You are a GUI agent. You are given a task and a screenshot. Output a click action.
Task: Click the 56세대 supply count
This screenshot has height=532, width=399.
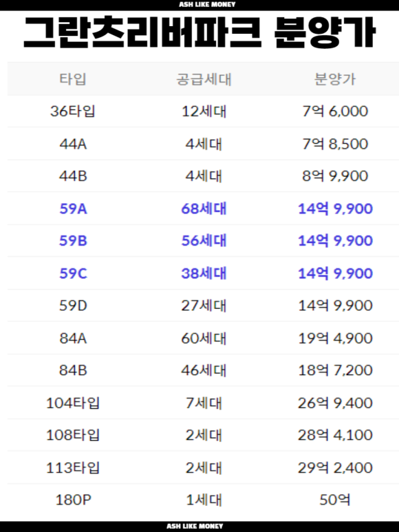204,241
